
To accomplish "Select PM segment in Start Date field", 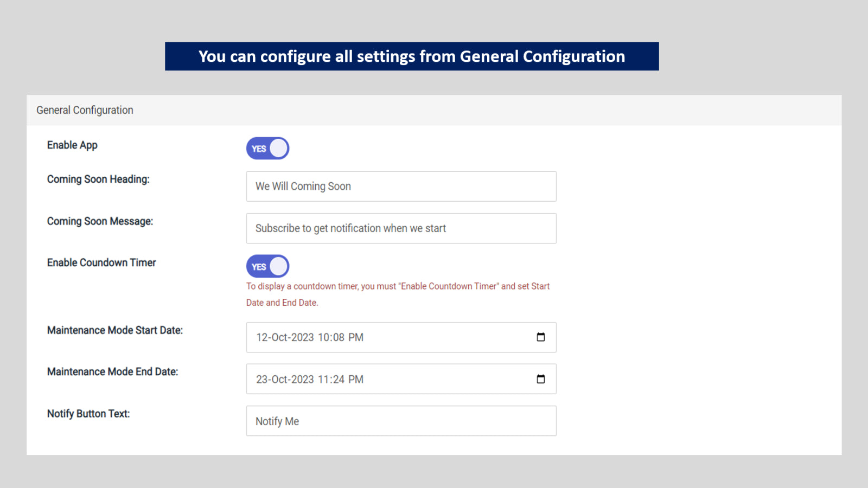I will [356, 337].
